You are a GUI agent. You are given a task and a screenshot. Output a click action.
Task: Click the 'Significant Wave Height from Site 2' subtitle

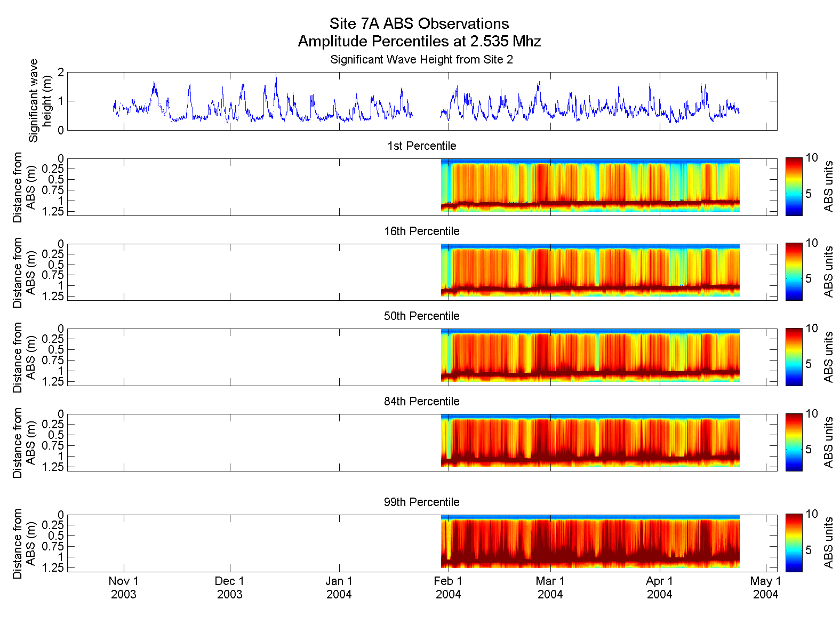pyautogui.click(x=421, y=59)
